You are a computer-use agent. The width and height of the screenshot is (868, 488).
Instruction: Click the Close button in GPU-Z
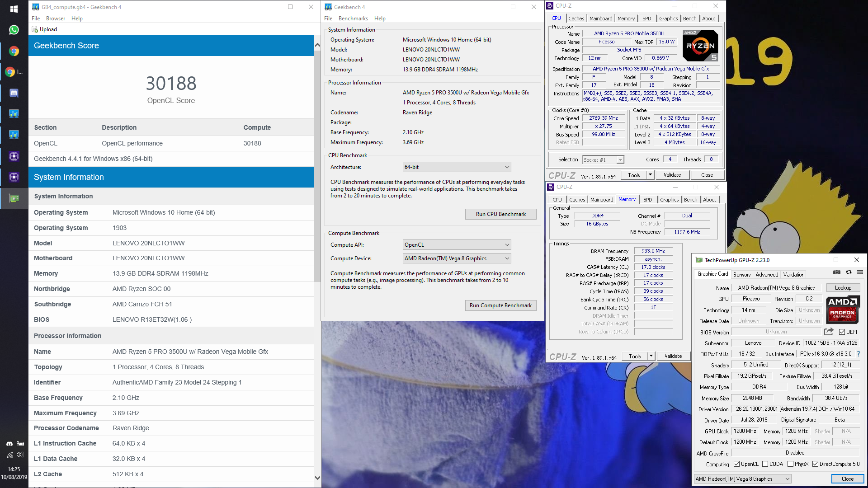(x=848, y=479)
